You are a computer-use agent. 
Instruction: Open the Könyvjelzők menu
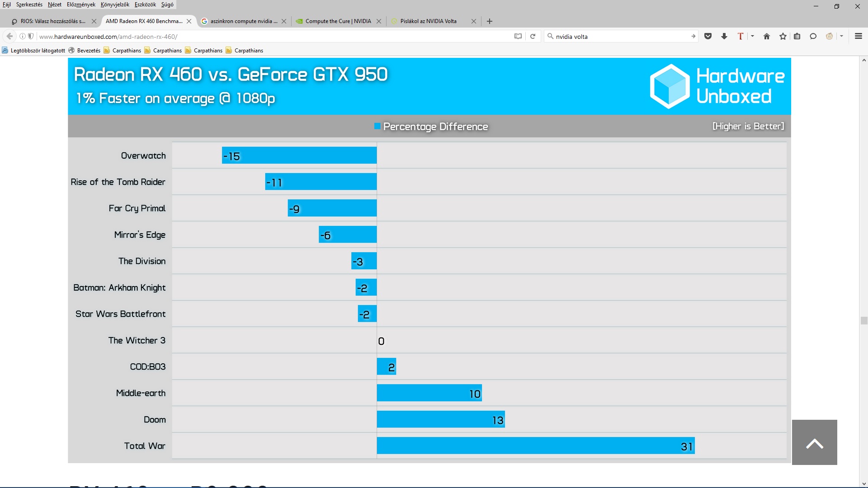pyautogui.click(x=115, y=5)
